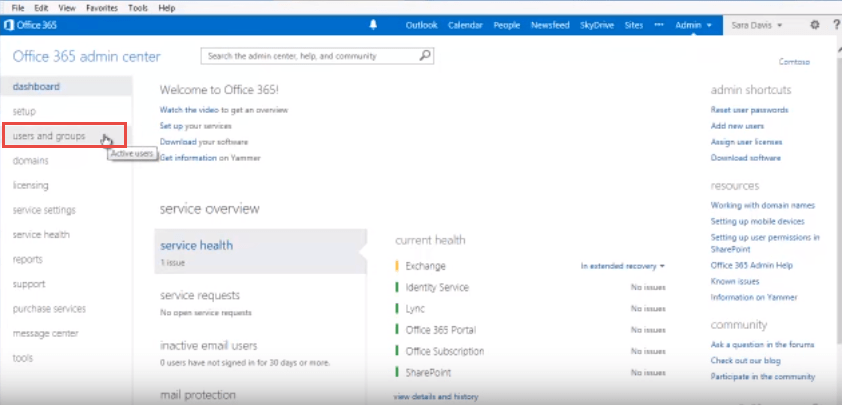Click the Identity Service row label
This screenshot has width=842, height=405.
coord(437,287)
